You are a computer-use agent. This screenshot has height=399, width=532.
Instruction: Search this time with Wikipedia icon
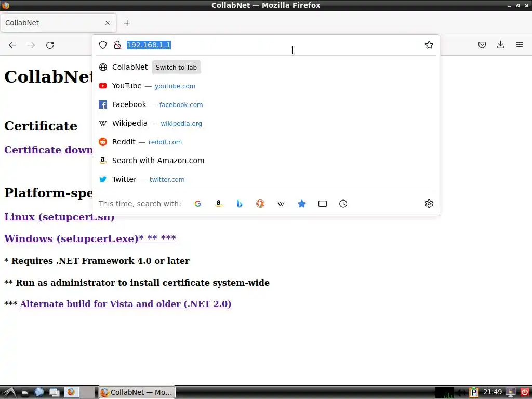pyautogui.click(x=281, y=204)
